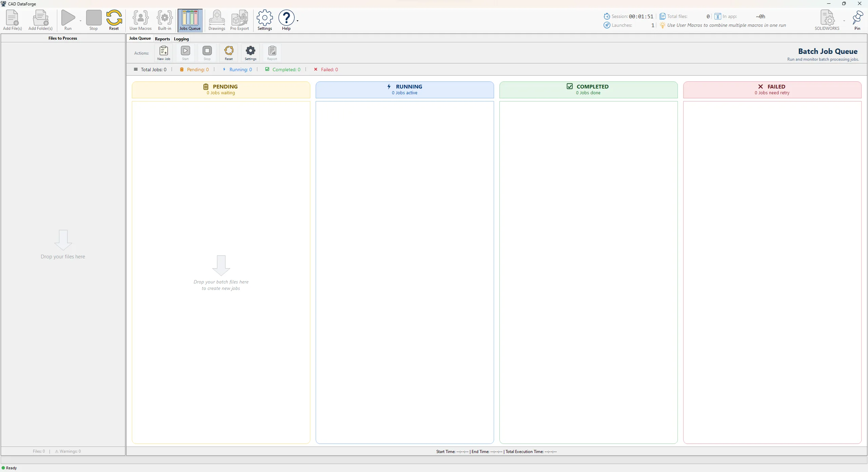Viewport: 868px width, 472px height.
Task: Switch to the Logging tab
Action: [181, 39]
